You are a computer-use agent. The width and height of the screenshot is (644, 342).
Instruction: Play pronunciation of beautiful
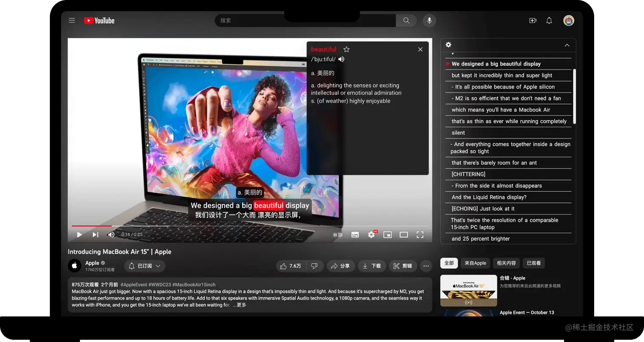click(x=341, y=59)
